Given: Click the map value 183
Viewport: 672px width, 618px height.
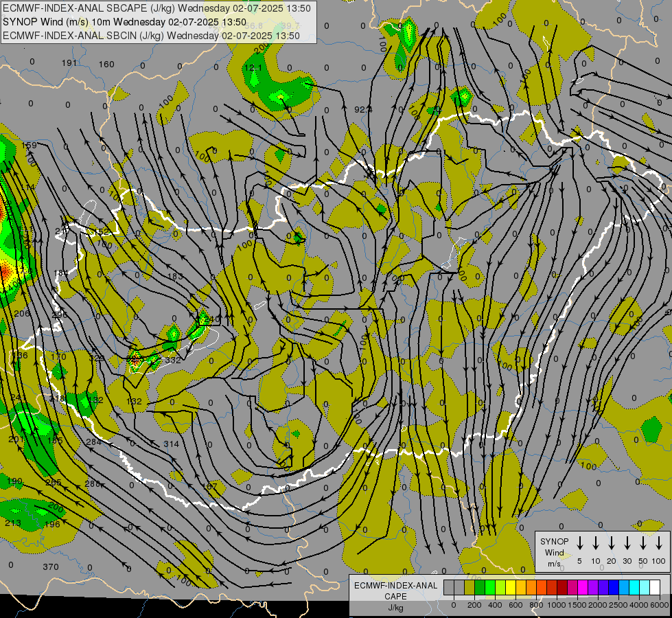Looking at the screenshot, I should click(x=175, y=276).
